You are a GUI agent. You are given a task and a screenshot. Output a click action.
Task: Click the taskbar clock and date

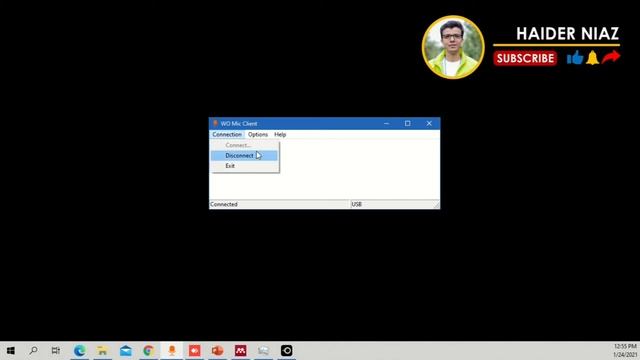pos(625,351)
